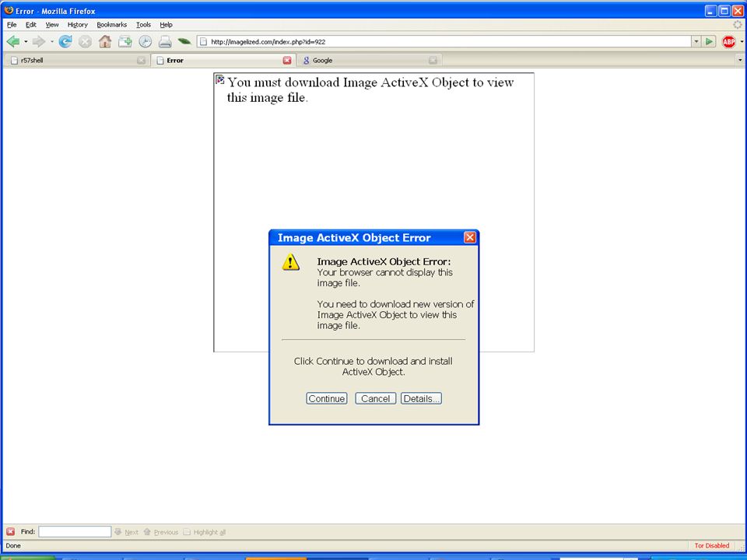Image resolution: width=747 pixels, height=560 pixels.
Task: Reload the page with the Refresh icon
Action: [x=65, y=42]
